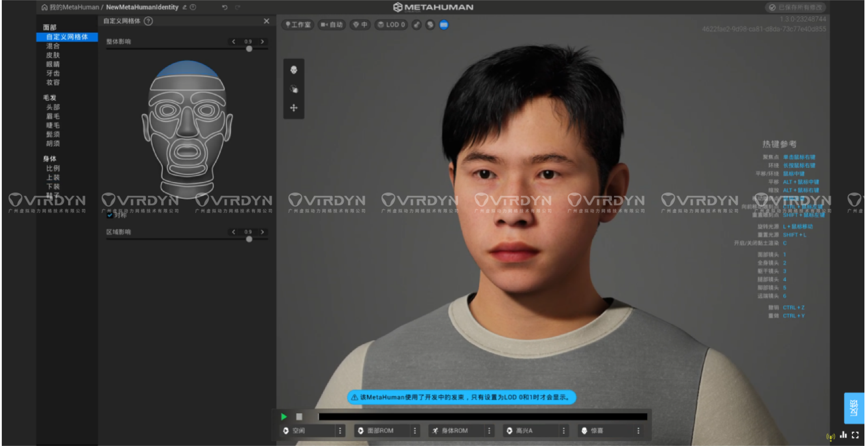Open the 混合 section in sidebar

tap(53, 46)
